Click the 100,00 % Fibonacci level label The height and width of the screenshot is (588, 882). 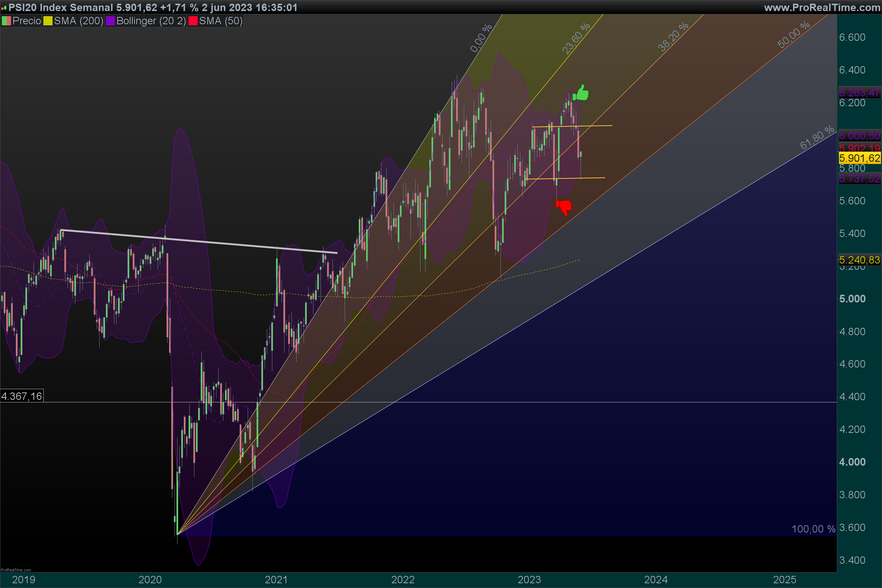(813, 529)
